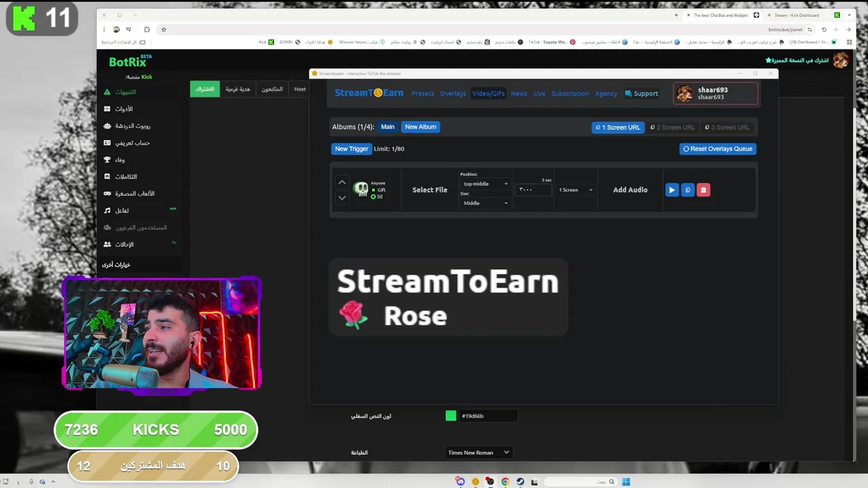Image resolution: width=868 pixels, height=488 pixels.
Task: Click the 3 Screen URL button
Action: tap(727, 127)
